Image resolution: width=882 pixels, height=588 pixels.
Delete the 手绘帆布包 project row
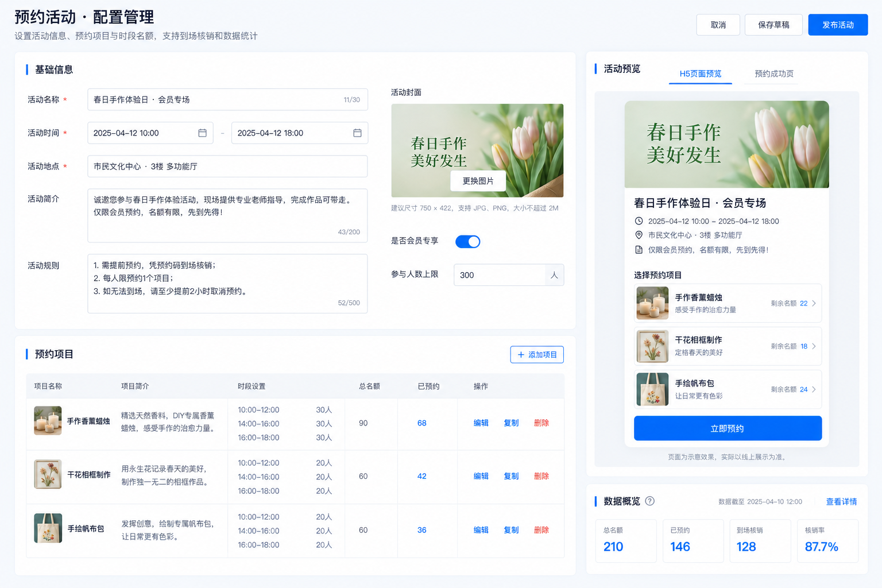pyautogui.click(x=541, y=531)
